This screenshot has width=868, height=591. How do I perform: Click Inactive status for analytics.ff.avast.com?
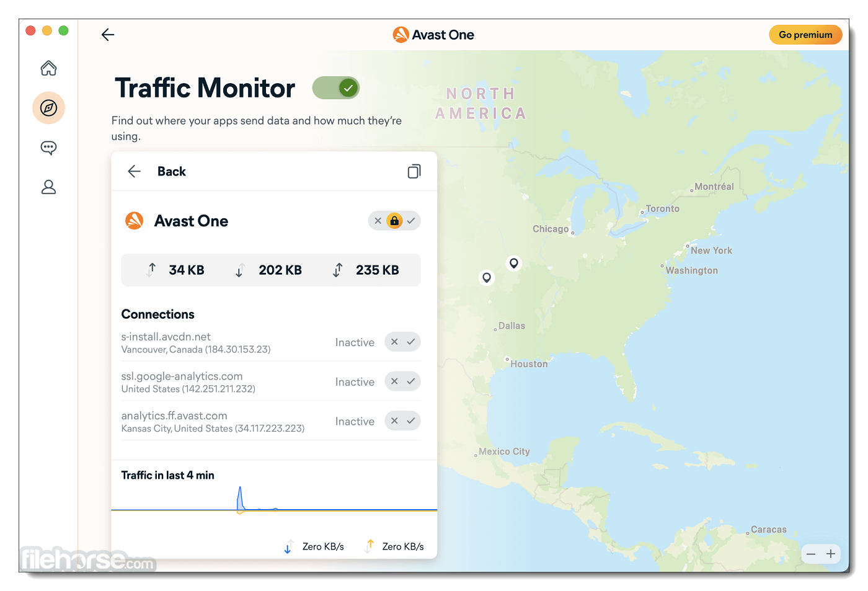(355, 422)
